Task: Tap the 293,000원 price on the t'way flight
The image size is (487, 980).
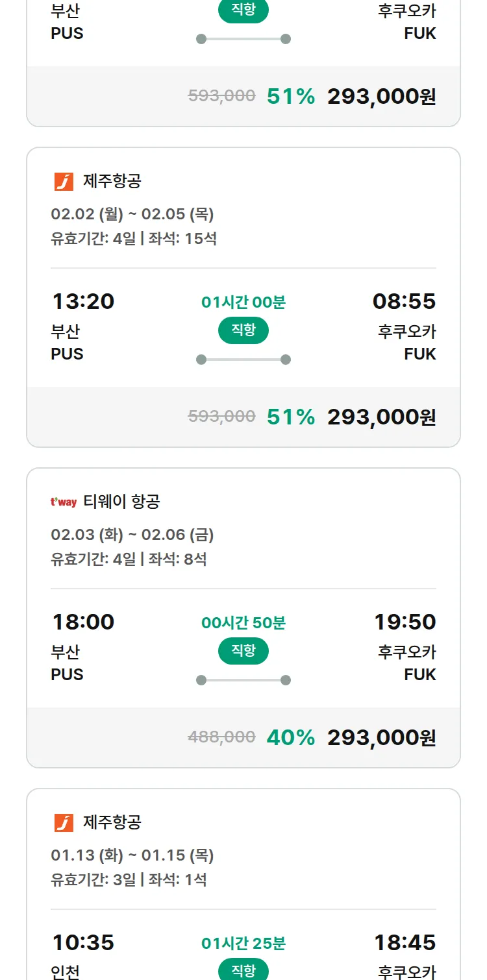Action: [381, 737]
